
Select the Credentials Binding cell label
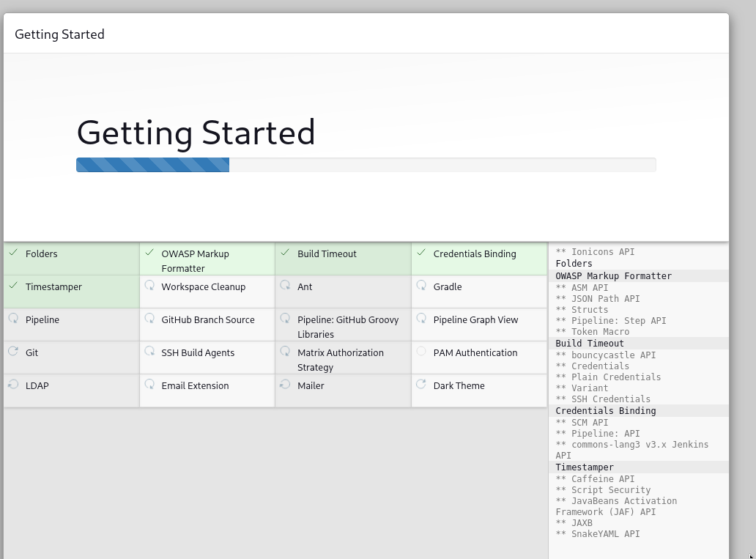(475, 253)
